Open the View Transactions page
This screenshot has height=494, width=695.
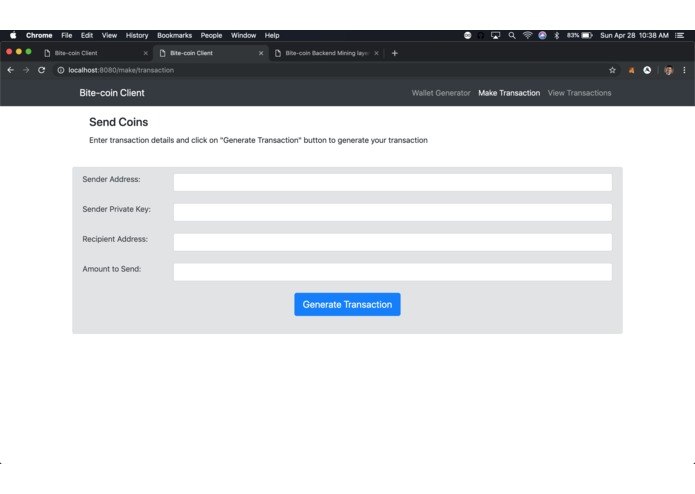579,93
